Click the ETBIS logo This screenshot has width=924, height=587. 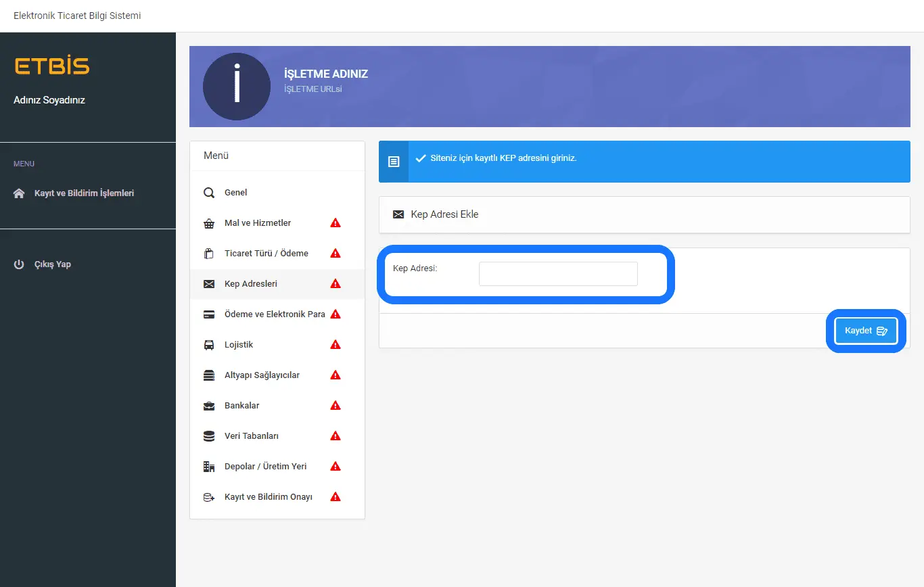pos(51,66)
